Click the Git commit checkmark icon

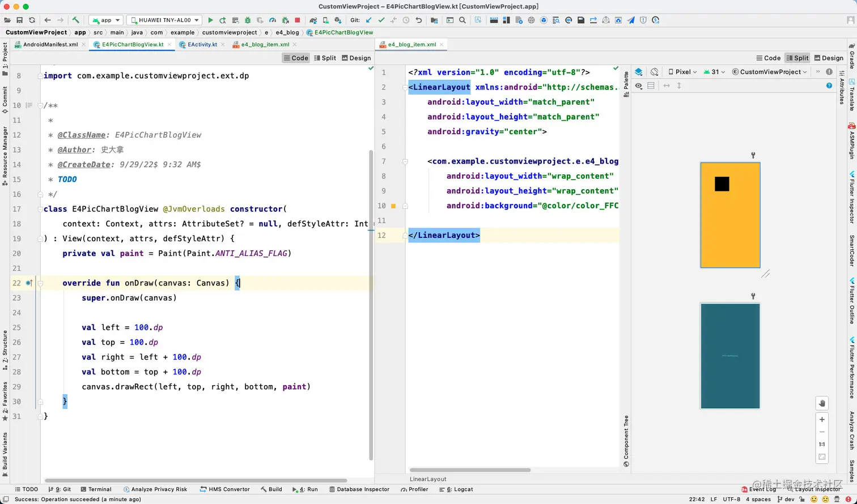pos(381,20)
